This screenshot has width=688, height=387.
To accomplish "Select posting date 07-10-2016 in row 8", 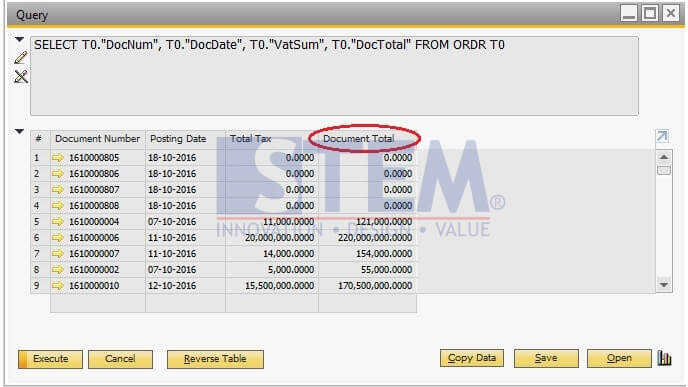I will pyautogui.click(x=185, y=269).
